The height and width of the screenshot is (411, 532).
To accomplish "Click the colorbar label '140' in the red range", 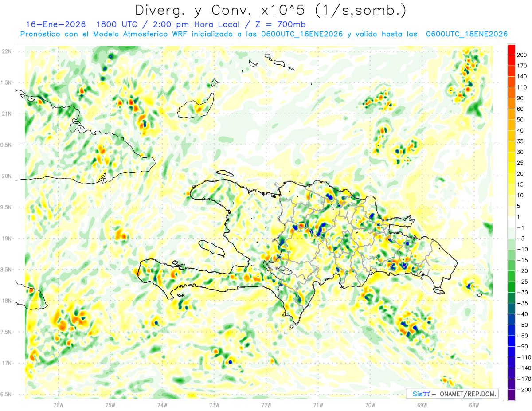I will coord(522,76).
